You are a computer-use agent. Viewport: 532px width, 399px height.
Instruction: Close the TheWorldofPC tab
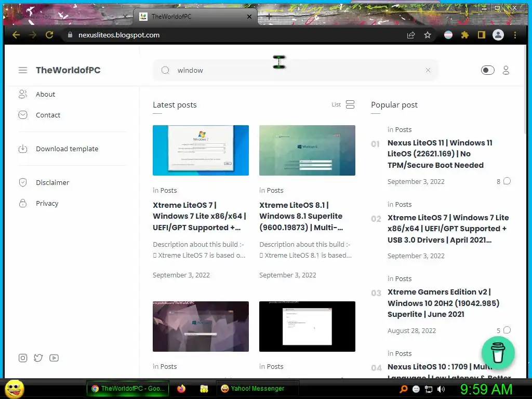click(x=249, y=16)
